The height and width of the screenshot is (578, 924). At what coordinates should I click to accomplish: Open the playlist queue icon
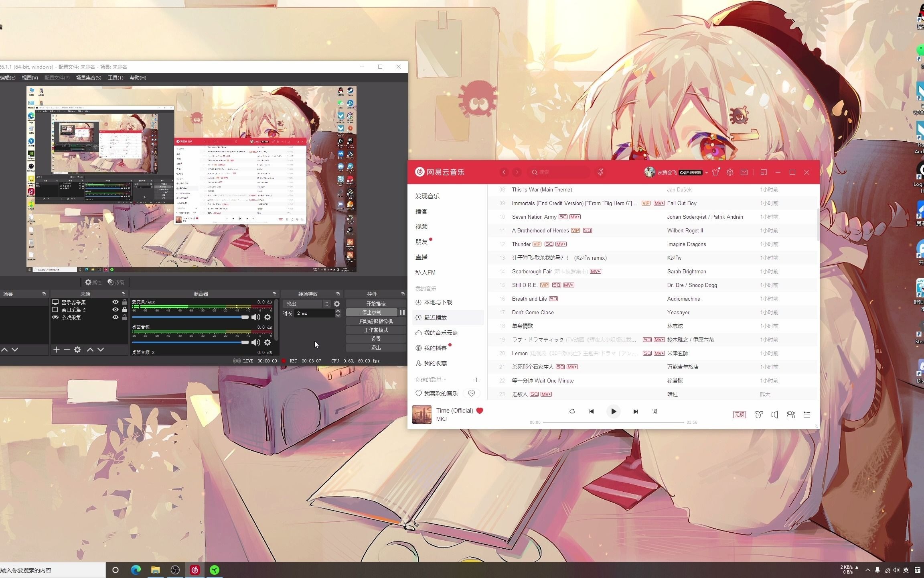[807, 415]
